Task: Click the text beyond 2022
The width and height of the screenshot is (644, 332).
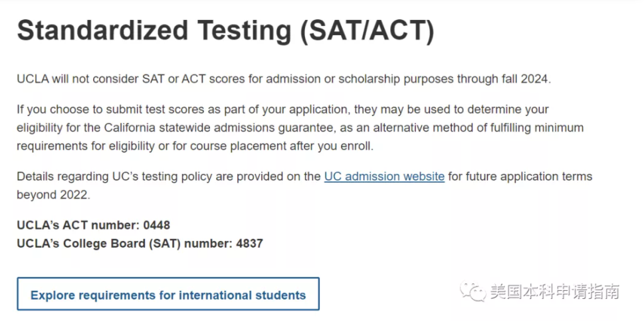Action: click(53, 195)
